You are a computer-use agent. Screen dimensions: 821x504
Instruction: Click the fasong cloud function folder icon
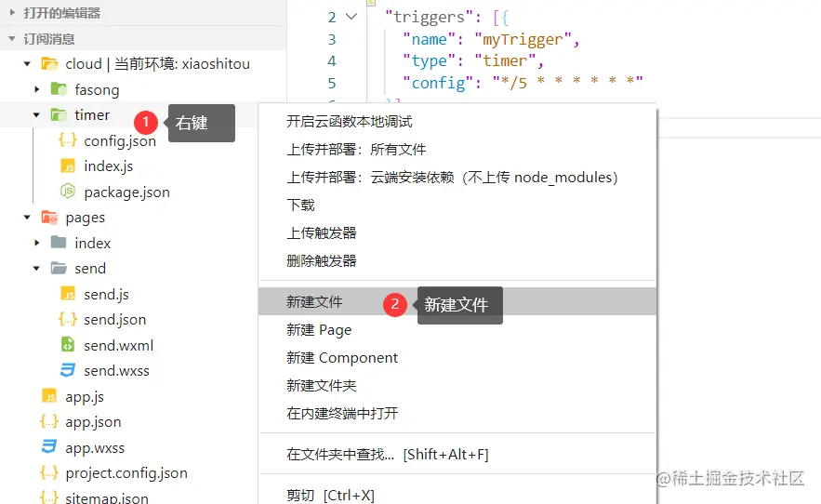tap(59, 89)
